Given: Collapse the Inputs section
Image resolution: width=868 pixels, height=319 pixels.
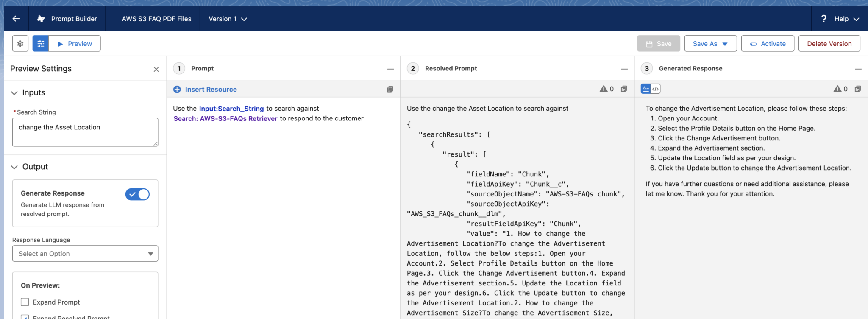Looking at the screenshot, I should (x=14, y=93).
